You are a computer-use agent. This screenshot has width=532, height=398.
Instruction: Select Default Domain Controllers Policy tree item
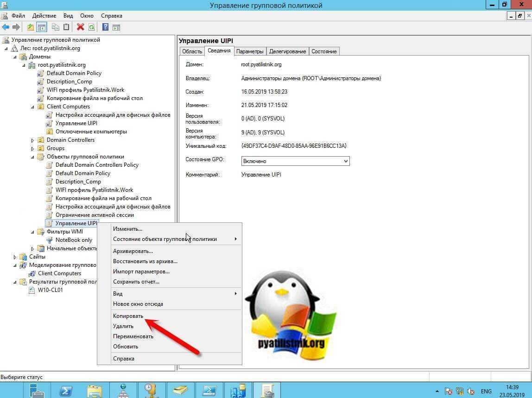coord(97,165)
